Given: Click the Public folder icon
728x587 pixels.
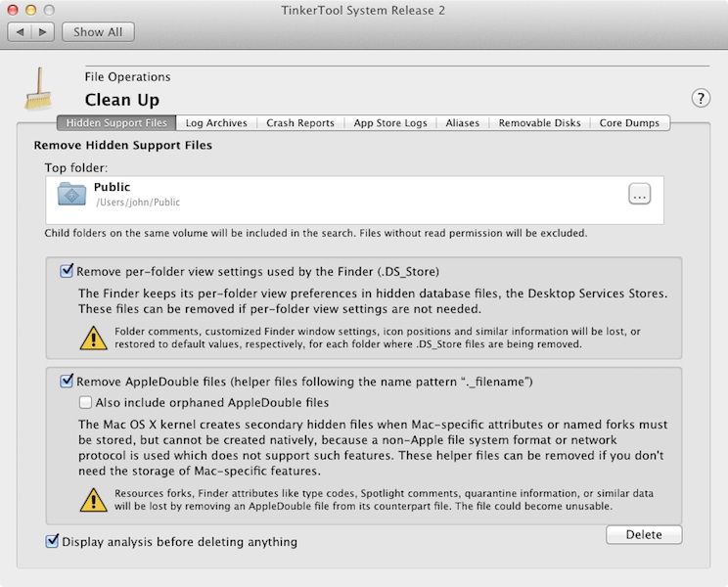Looking at the screenshot, I should [x=72, y=194].
